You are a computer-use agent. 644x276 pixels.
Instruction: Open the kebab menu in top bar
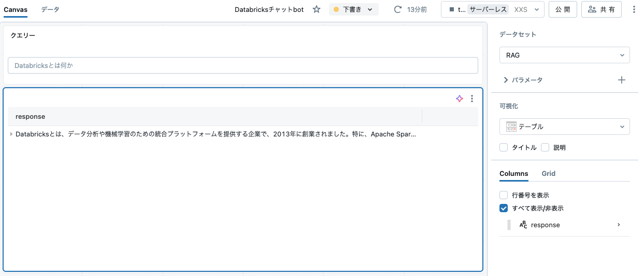(x=634, y=9)
